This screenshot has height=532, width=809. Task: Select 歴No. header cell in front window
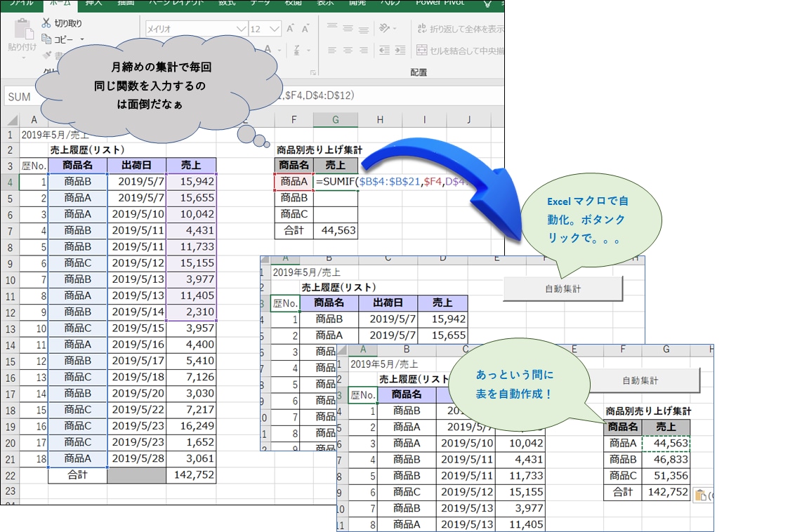pyautogui.click(x=362, y=395)
